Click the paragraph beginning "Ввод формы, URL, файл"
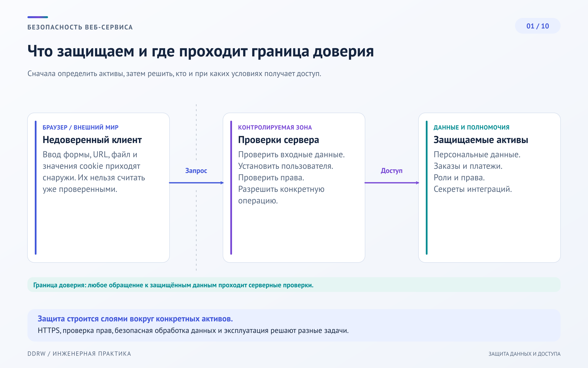The width and height of the screenshot is (588, 368). click(94, 172)
